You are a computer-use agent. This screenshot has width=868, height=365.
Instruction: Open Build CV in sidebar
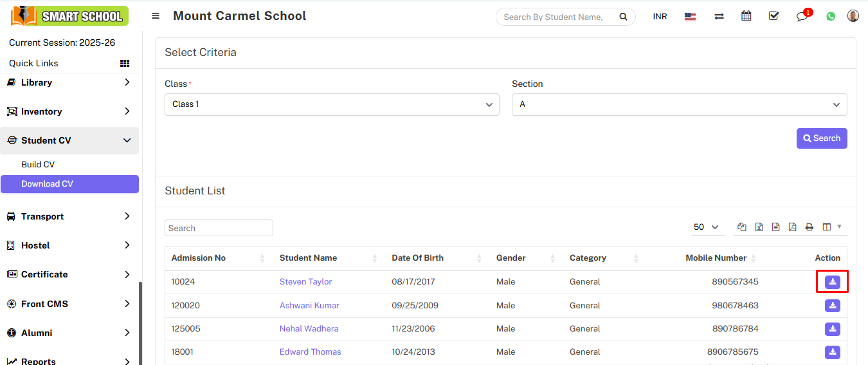38,165
